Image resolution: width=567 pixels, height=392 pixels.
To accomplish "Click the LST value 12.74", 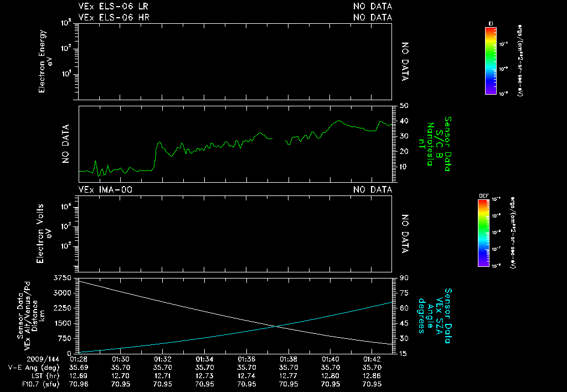I will (x=246, y=376).
